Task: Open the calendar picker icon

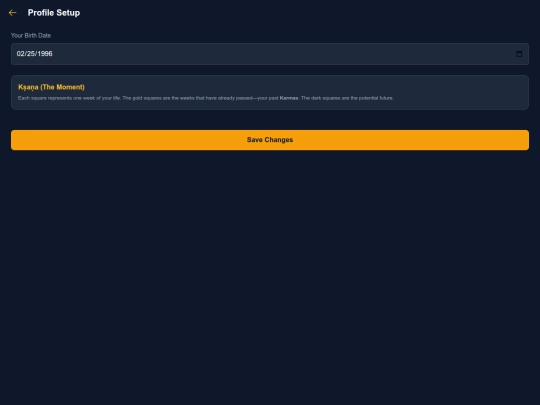Action: [x=519, y=54]
